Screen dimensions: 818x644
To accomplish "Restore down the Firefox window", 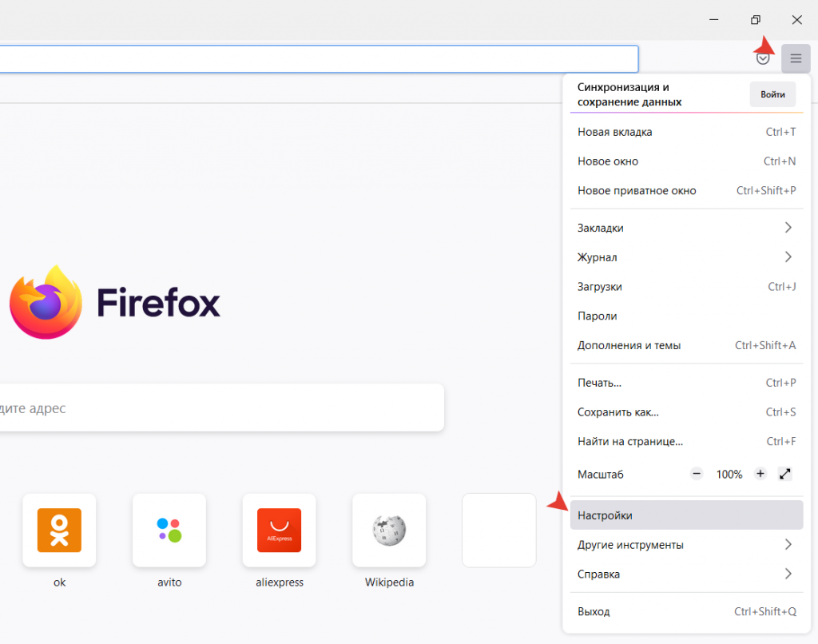I will point(756,20).
